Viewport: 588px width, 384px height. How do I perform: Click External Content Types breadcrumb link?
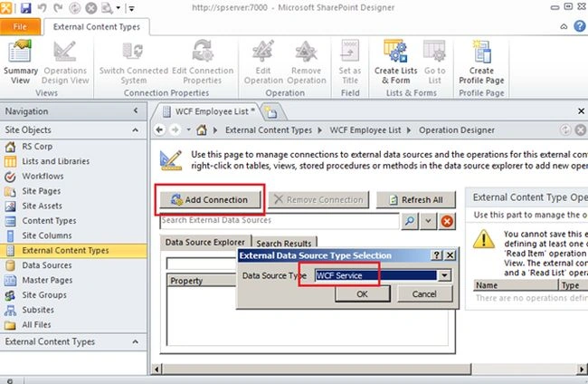point(269,130)
